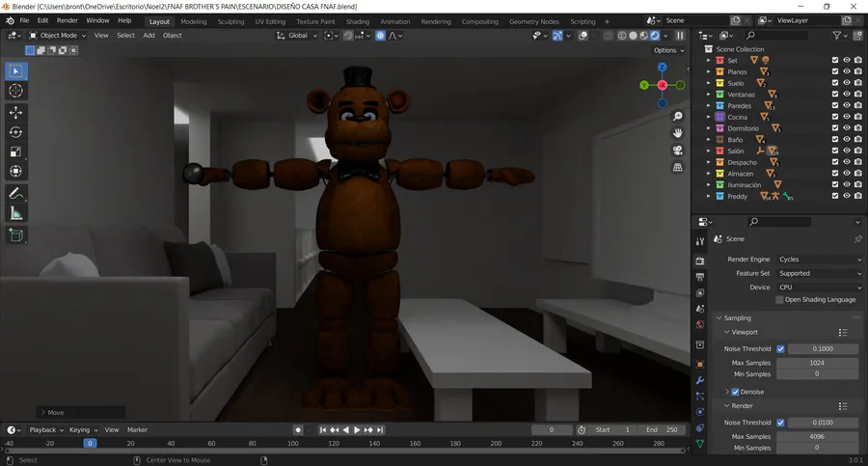
Task: Open timeline Playback popover
Action: (x=46, y=430)
